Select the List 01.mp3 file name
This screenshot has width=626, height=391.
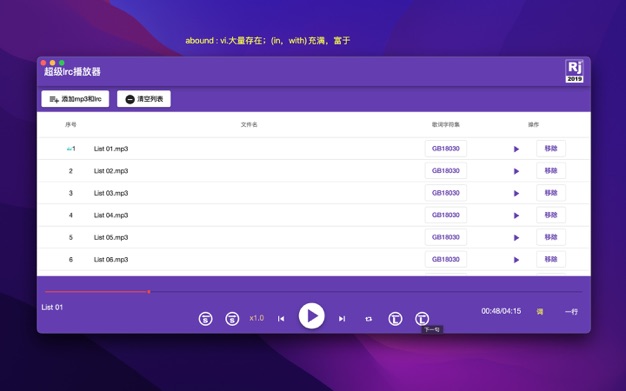(111, 149)
